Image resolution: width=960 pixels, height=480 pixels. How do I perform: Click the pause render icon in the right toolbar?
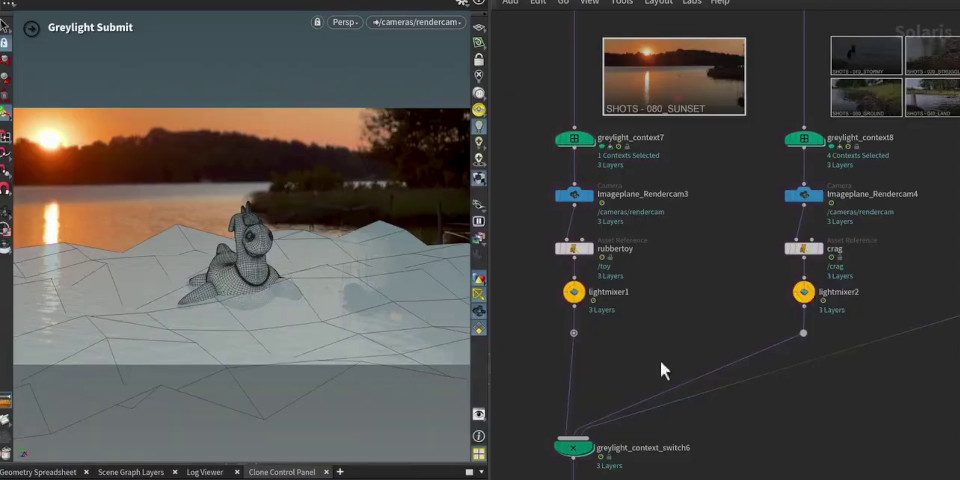pyautogui.click(x=479, y=221)
